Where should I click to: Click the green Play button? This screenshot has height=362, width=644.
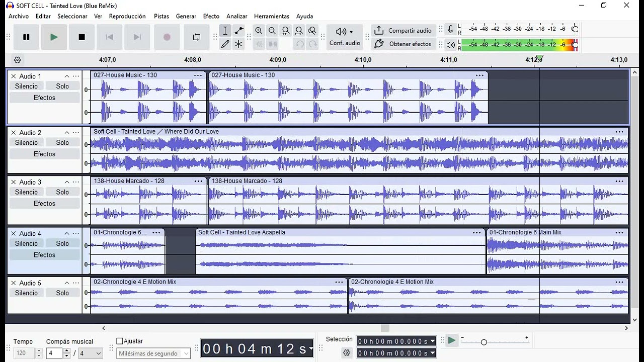pos(54,37)
